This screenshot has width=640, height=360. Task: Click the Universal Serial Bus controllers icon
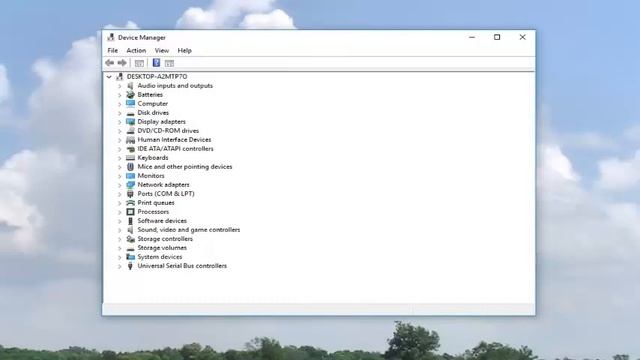[130, 266]
